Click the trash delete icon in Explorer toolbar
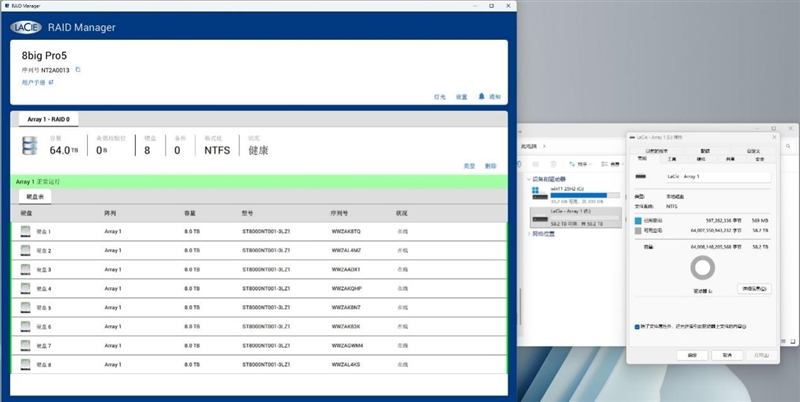The image size is (800, 402). 553,164
